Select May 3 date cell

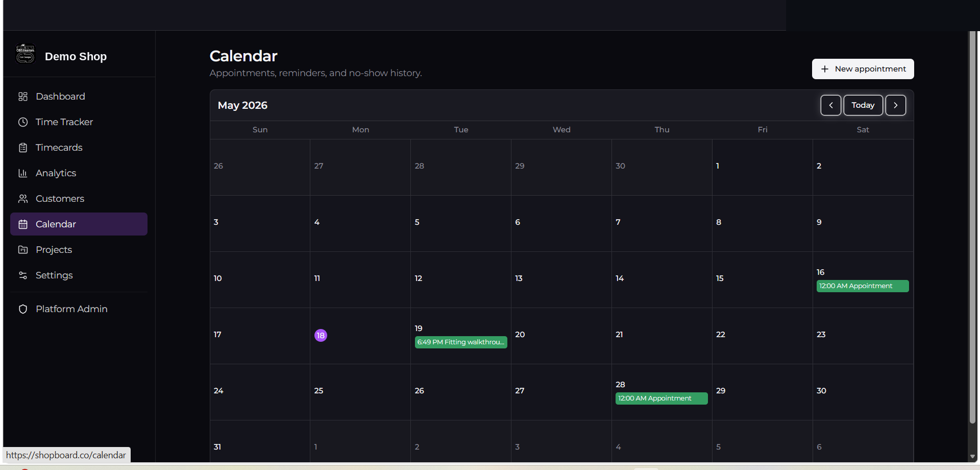click(x=260, y=224)
